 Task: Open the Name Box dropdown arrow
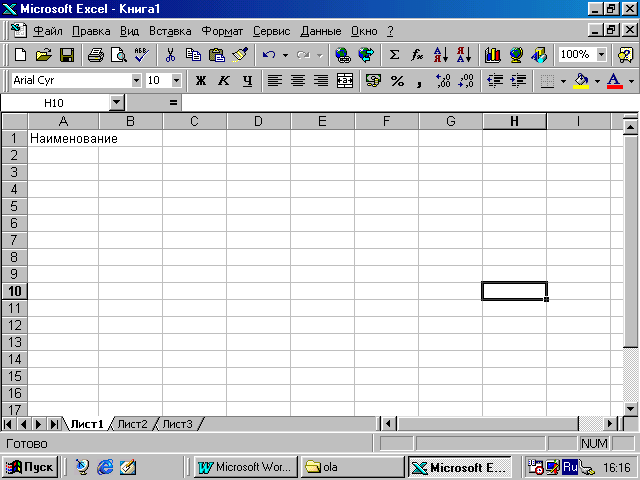[x=116, y=102]
